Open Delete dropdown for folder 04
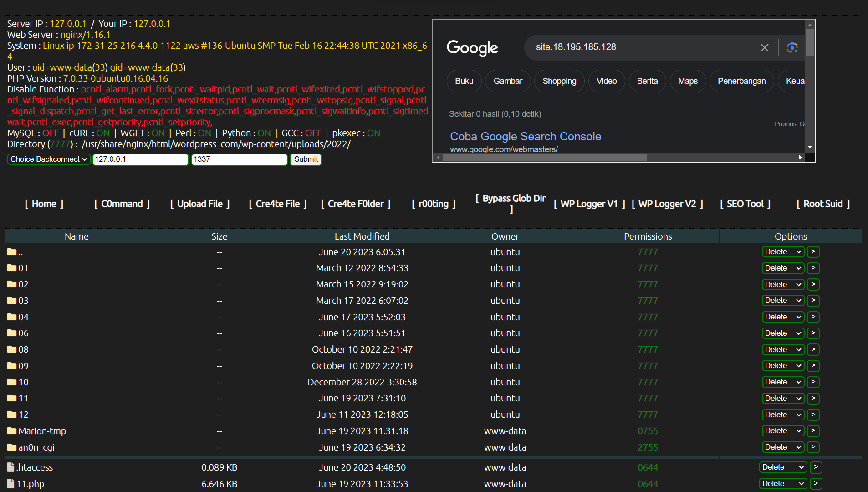The image size is (868, 492). 783,317
